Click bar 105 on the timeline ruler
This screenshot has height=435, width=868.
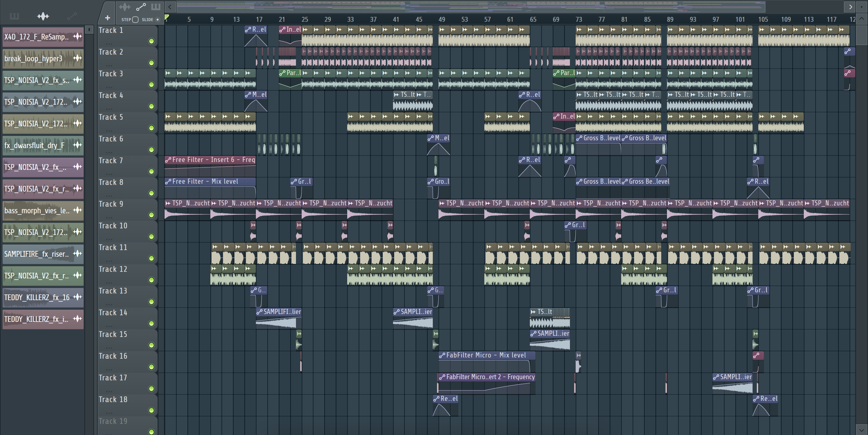(763, 19)
